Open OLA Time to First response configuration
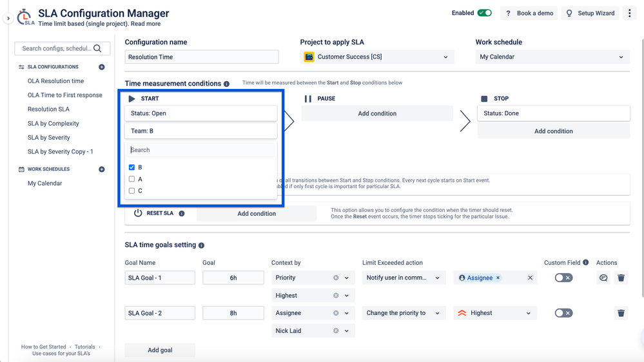 pos(65,95)
